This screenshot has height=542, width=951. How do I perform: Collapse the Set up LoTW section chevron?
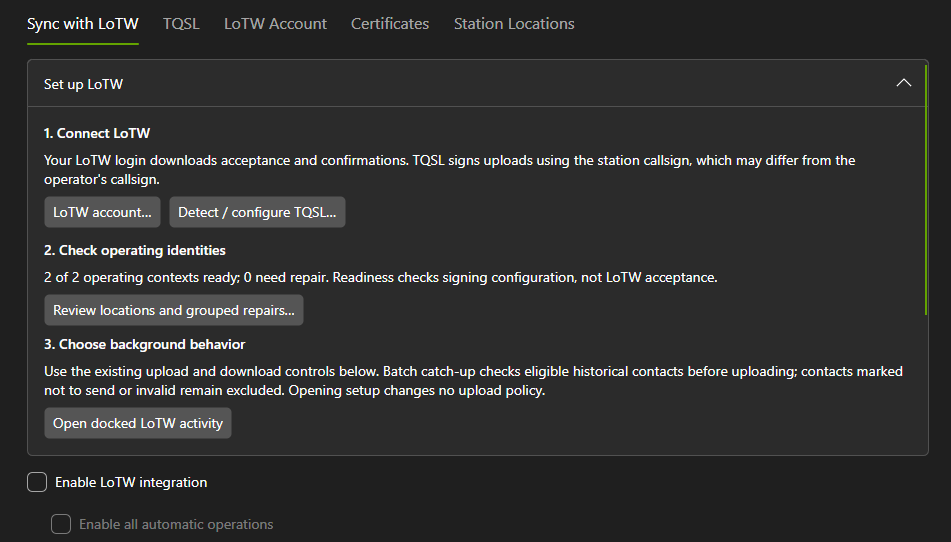pyautogui.click(x=904, y=83)
